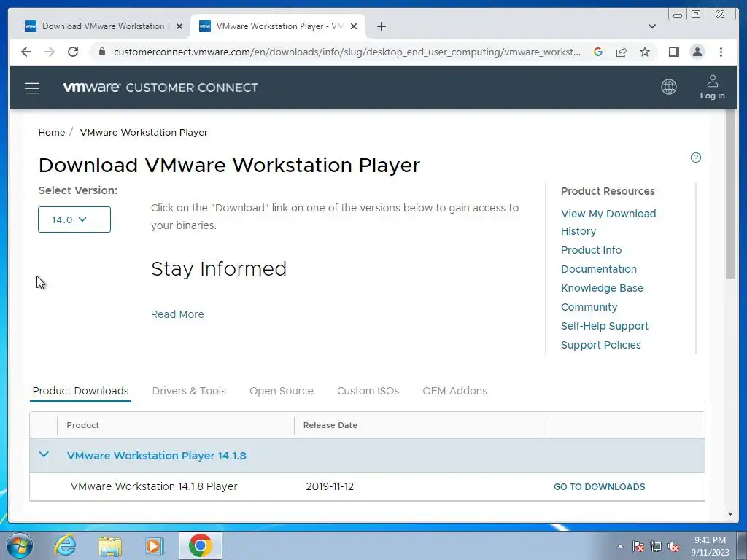The width and height of the screenshot is (747, 560).
Task: Click the browser forward arrow
Action: [x=50, y=52]
